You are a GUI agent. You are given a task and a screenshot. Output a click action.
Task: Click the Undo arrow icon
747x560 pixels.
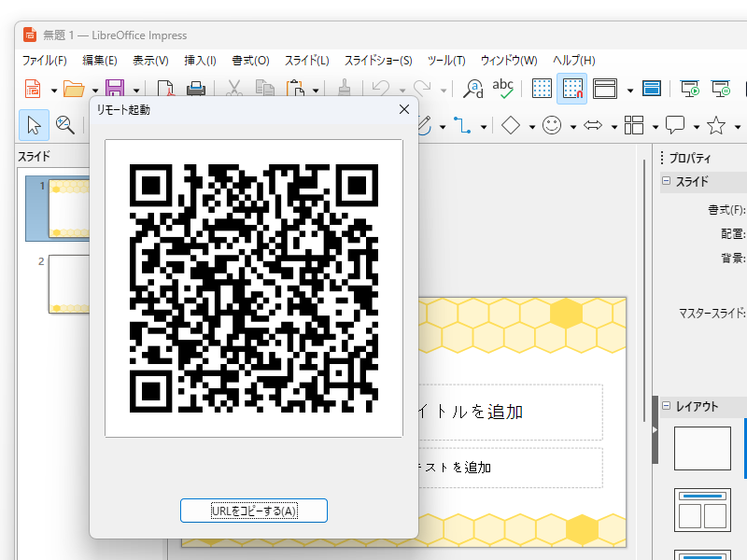tap(381, 89)
